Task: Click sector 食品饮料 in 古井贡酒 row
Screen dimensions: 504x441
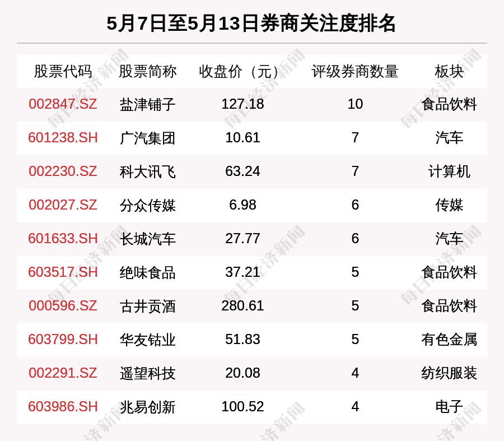Action: tap(449, 306)
